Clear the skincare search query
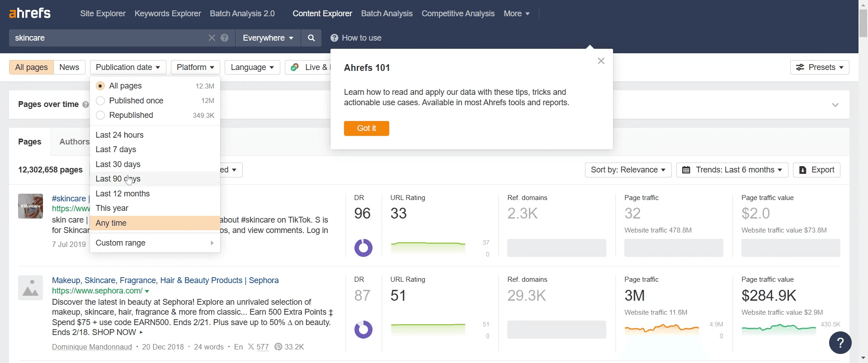868x363 pixels. (x=212, y=38)
